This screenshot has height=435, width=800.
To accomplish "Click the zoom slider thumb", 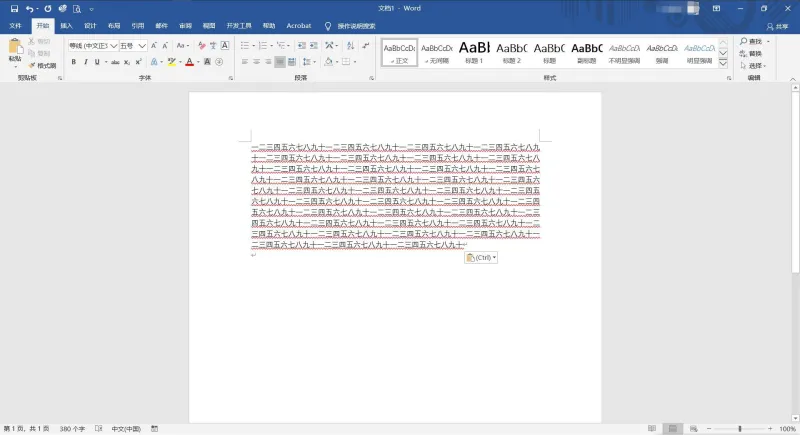I will point(740,429).
